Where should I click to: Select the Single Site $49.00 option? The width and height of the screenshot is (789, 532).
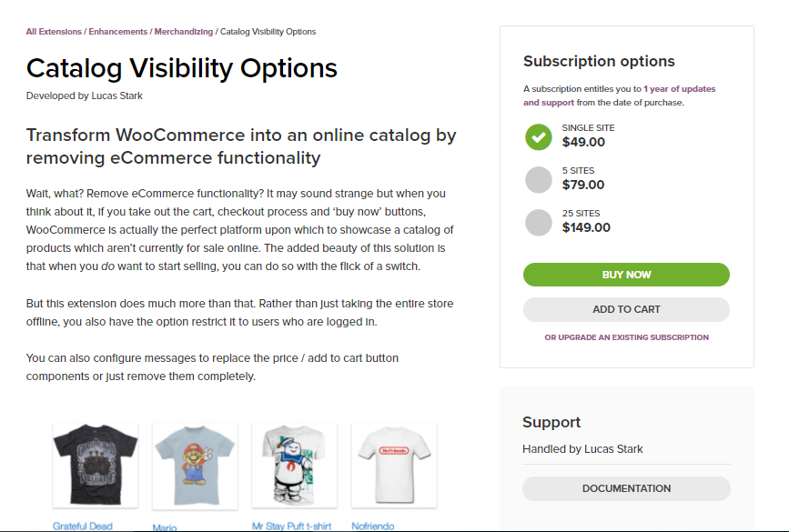(x=539, y=136)
